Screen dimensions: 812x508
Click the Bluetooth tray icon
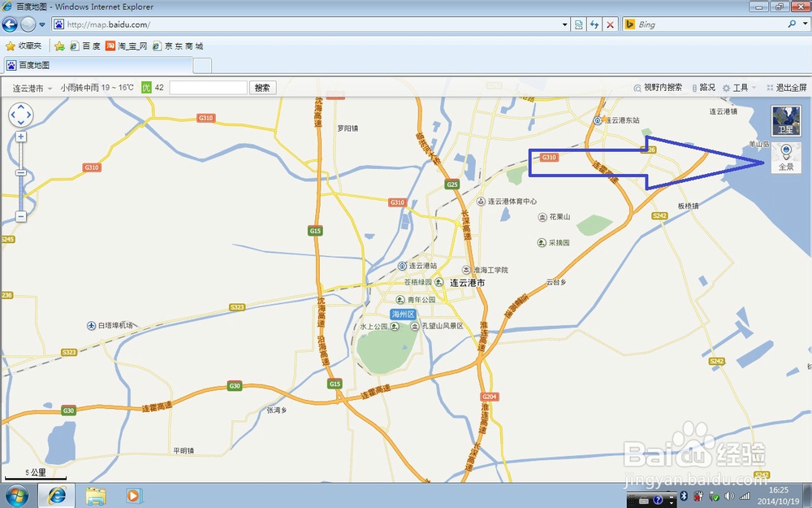tap(683, 496)
